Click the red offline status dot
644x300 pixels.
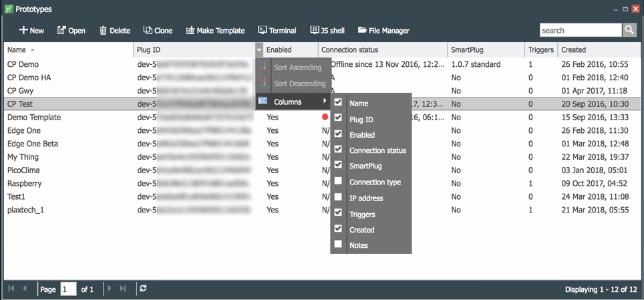pyautogui.click(x=325, y=117)
